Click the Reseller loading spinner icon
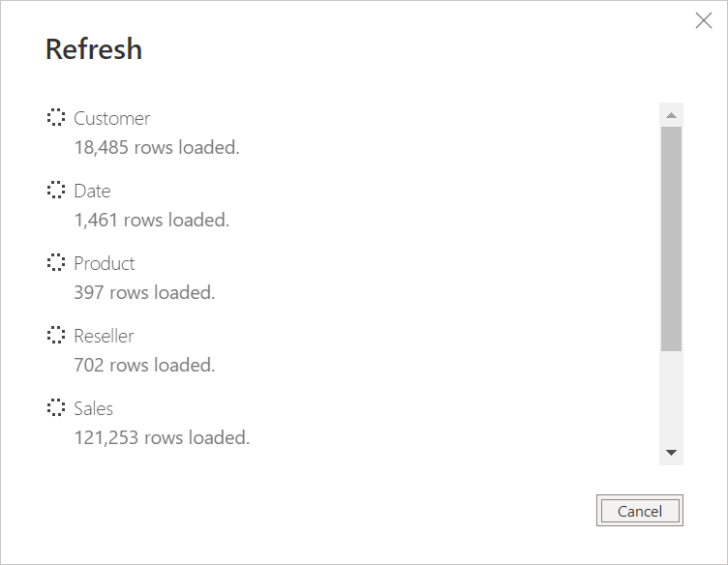This screenshot has width=728, height=565. tap(56, 335)
